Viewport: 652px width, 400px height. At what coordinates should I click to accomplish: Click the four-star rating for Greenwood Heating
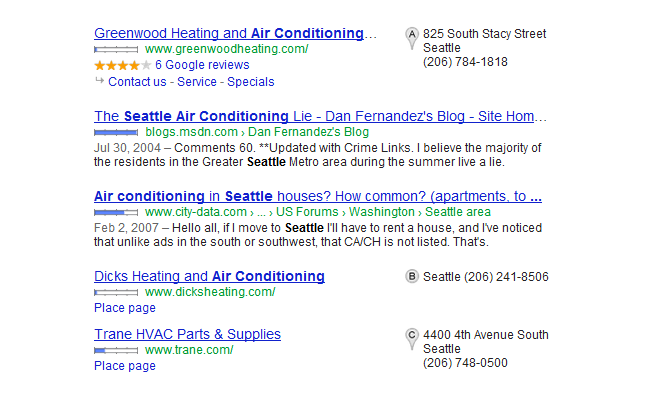pyautogui.click(x=122, y=65)
